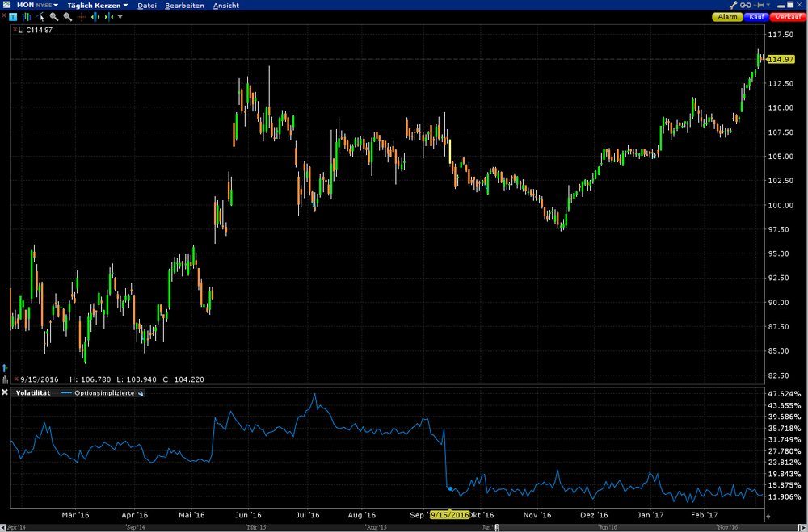
Task: Open the Ansicht menu
Action: [x=226, y=6]
